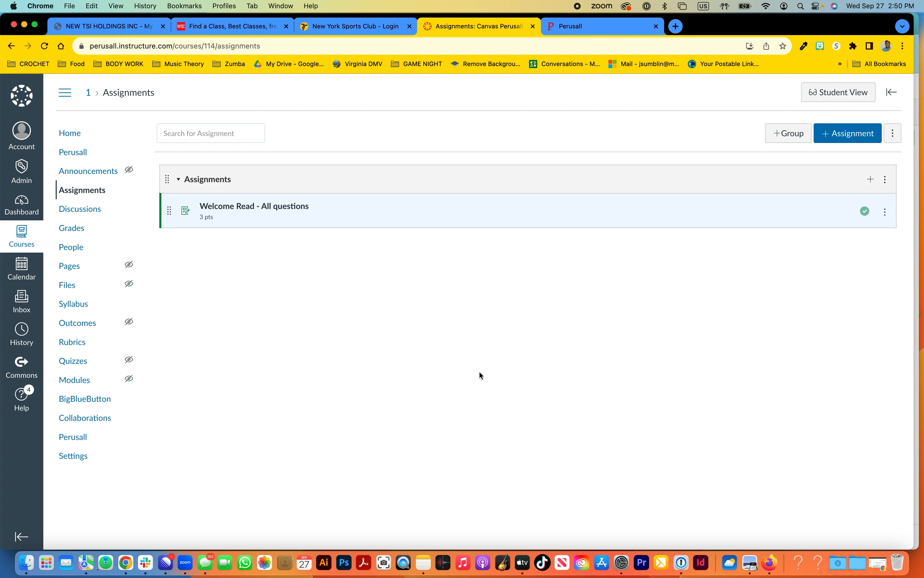Click the hidden-eye icon beside Files

[129, 284]
